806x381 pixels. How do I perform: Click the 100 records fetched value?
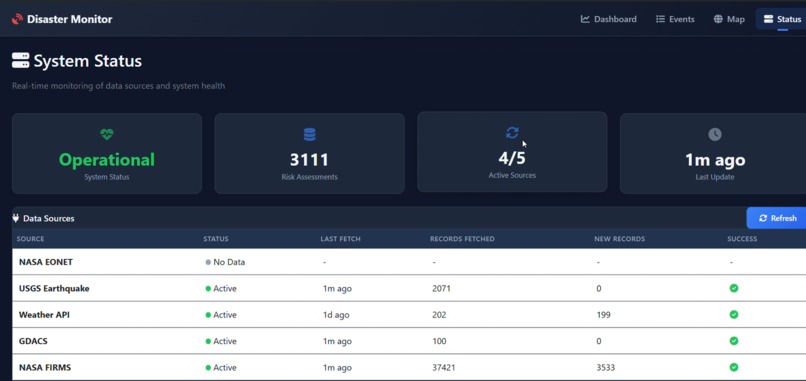439,341
